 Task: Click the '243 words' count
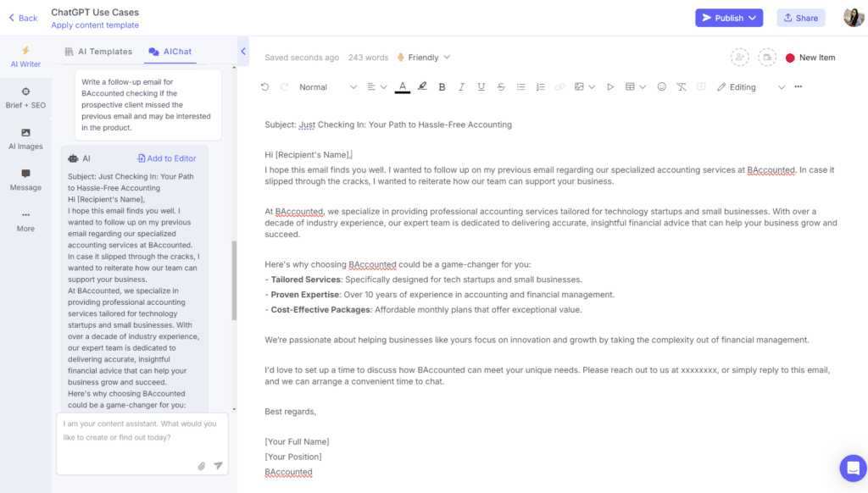pos(368,58)
